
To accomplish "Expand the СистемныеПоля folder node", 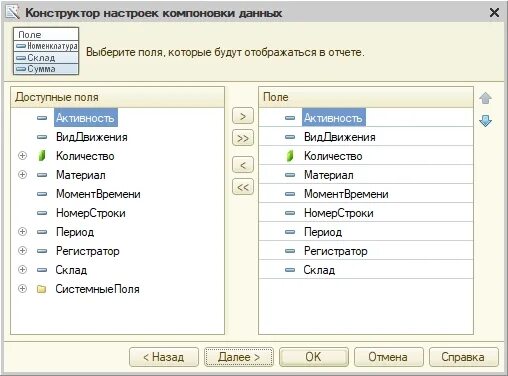I will coord(22,289).
